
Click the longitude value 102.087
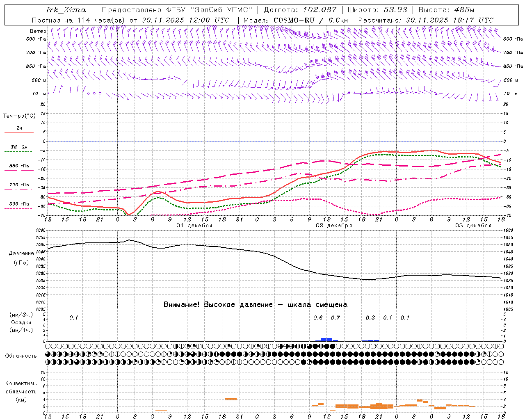point(320,10)
